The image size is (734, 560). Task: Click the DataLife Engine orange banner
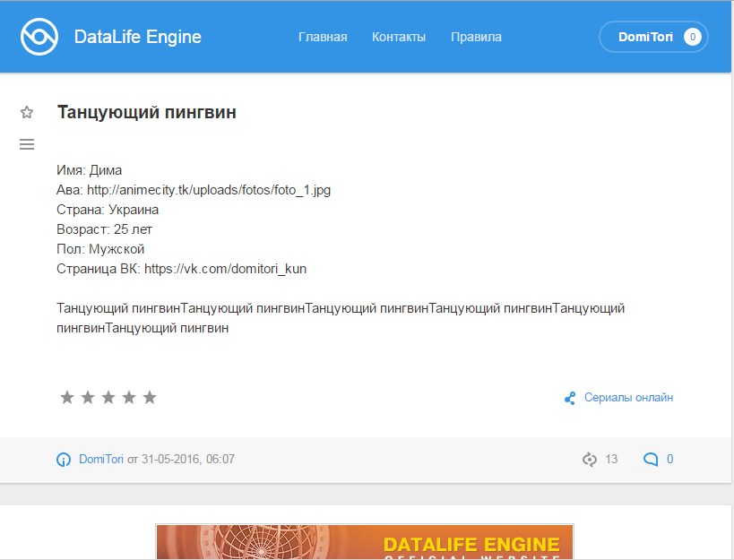click(365, 542)
